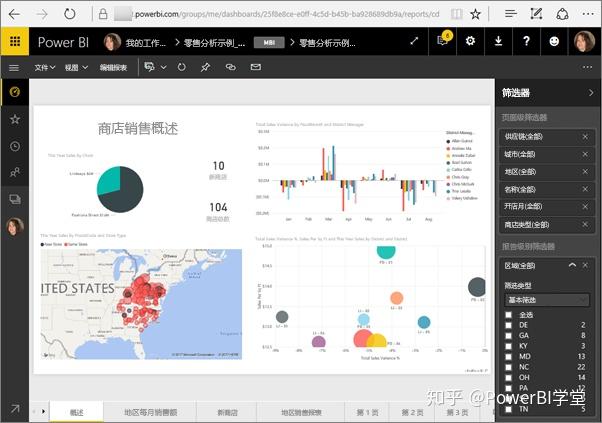Click the refresh visuals icon in the report toolbar
Image resolution: width=602 pixels, height=423 pixels.
tap(182, 67)
